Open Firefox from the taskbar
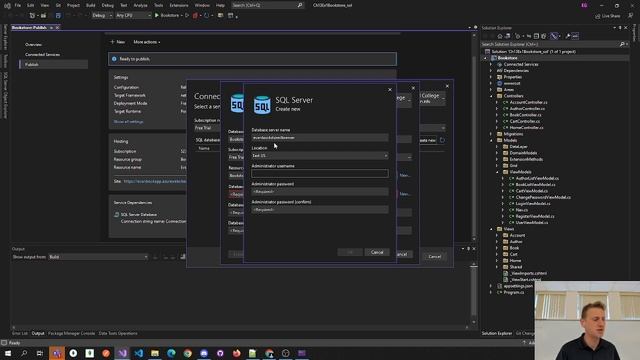 237,353
